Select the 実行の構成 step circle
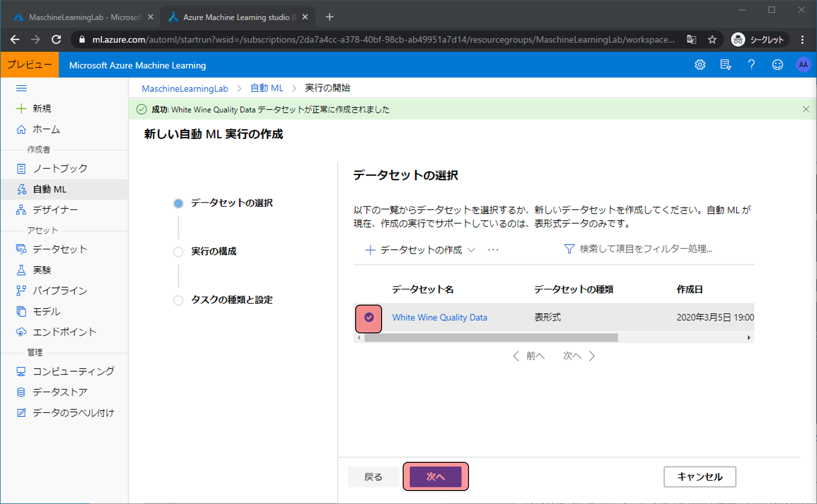This screenshot has height=504, width=817. pyautogui.click(x=178, y=252)
